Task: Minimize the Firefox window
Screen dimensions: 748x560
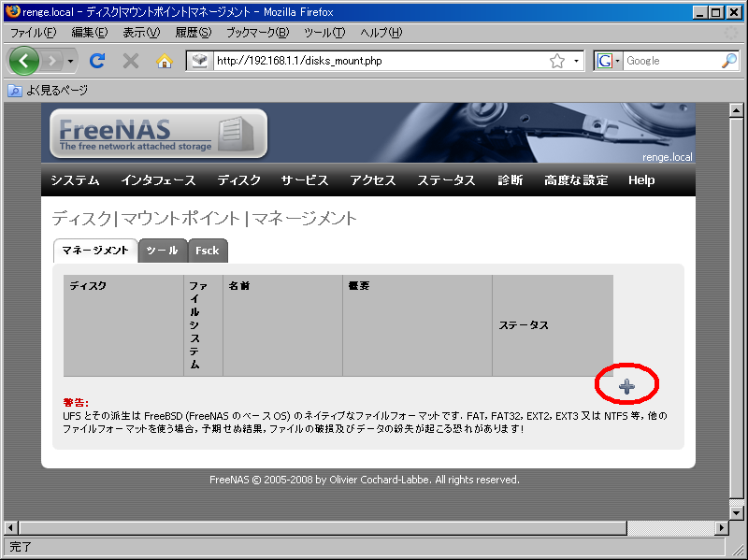Action: tap(699, 12)
